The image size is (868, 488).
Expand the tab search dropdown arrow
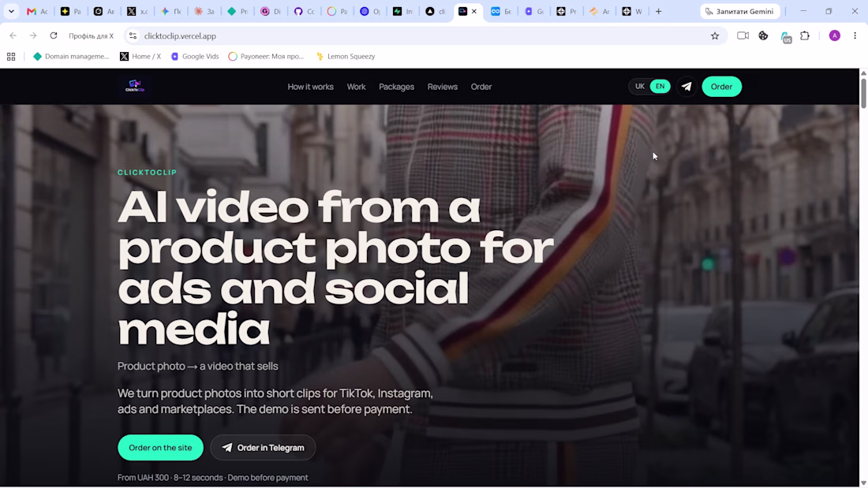(x=11, y=11)
